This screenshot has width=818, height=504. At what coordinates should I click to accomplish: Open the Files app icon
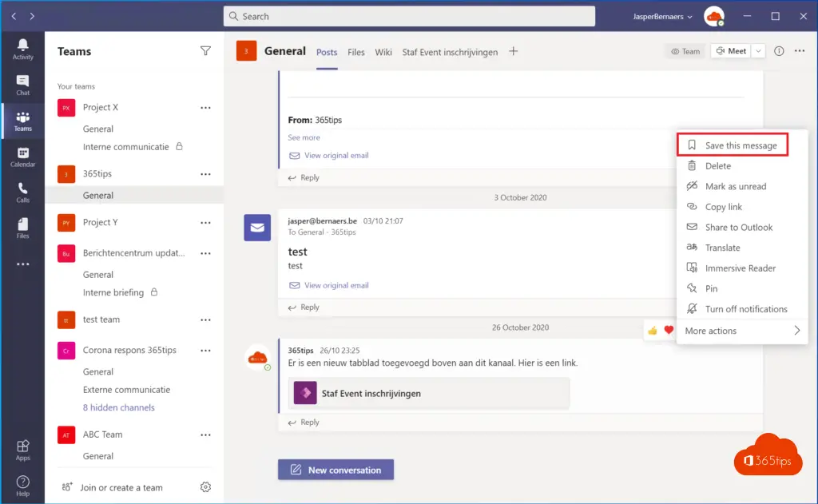pos(22,228)
